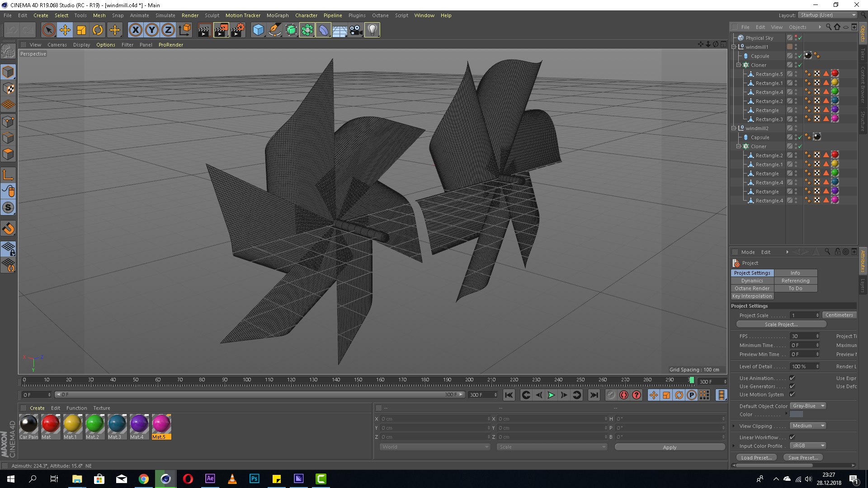Image resolution: width=868 pixels, height=488 pixels.
Task: Switch to Points mode
Action: pyautogui.click(x=8, y=122)
